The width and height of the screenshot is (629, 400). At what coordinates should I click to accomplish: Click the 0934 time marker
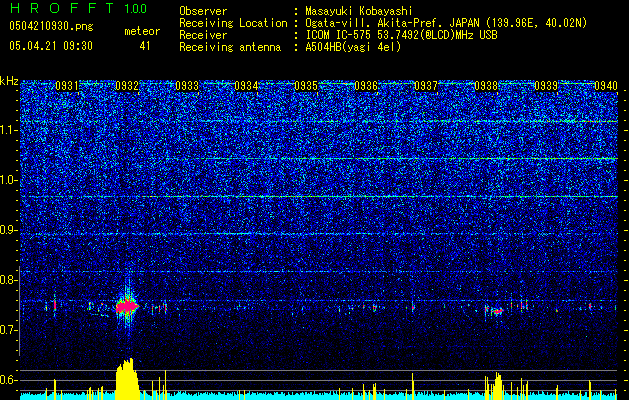[246, 86]
